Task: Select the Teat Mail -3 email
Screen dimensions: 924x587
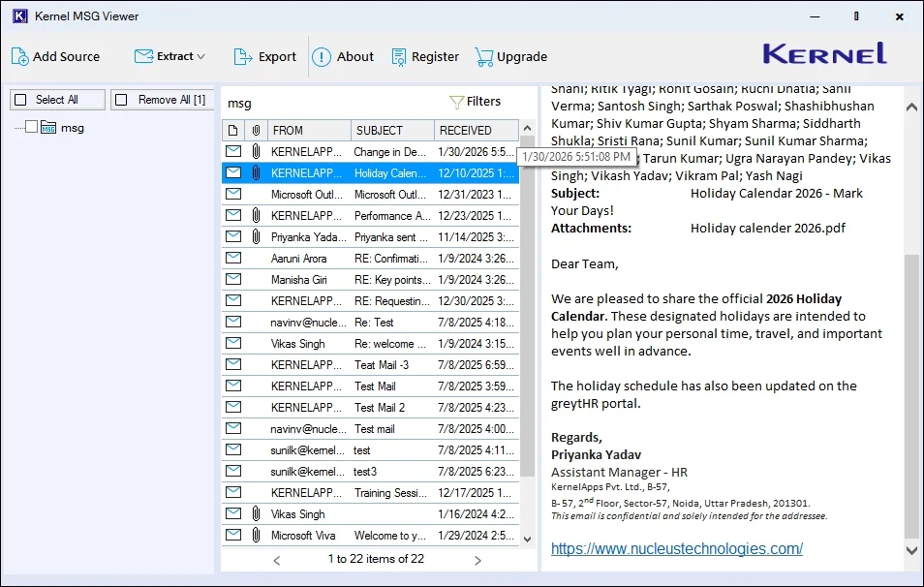Action: point(370,365)
